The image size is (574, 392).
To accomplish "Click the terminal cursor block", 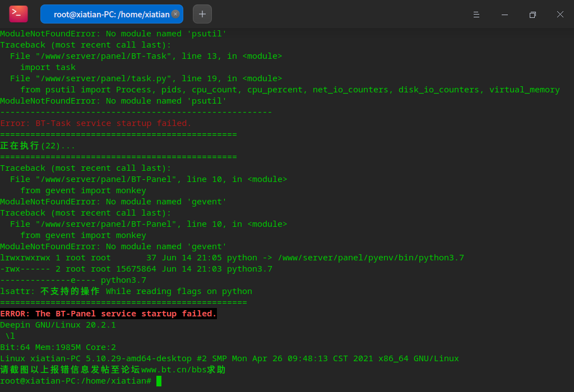I will [159, 381].
